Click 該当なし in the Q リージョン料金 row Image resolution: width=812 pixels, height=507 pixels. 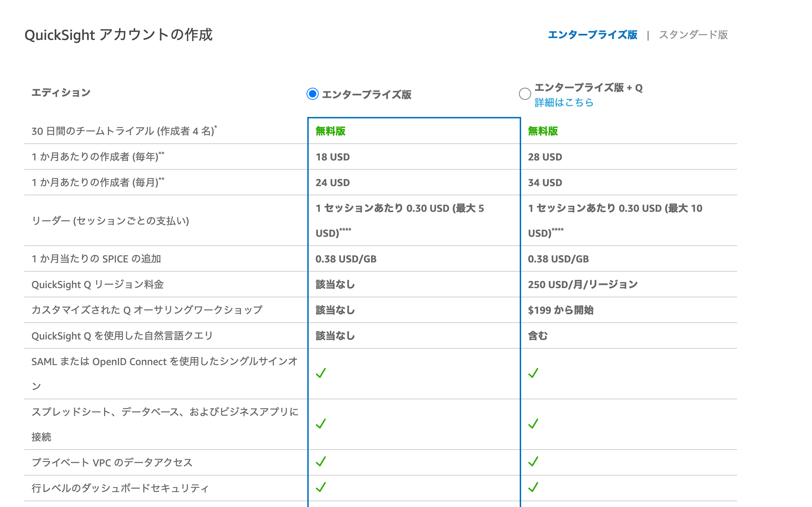tap(335, 285)
